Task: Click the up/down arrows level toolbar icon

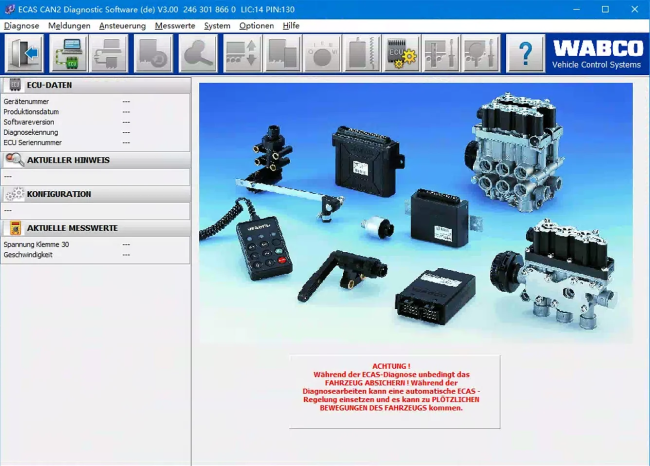Action: click(242, 53)
